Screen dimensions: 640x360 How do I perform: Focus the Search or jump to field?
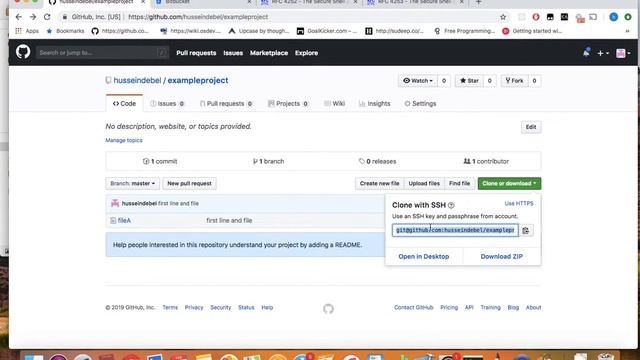click(x=102, y=53)
